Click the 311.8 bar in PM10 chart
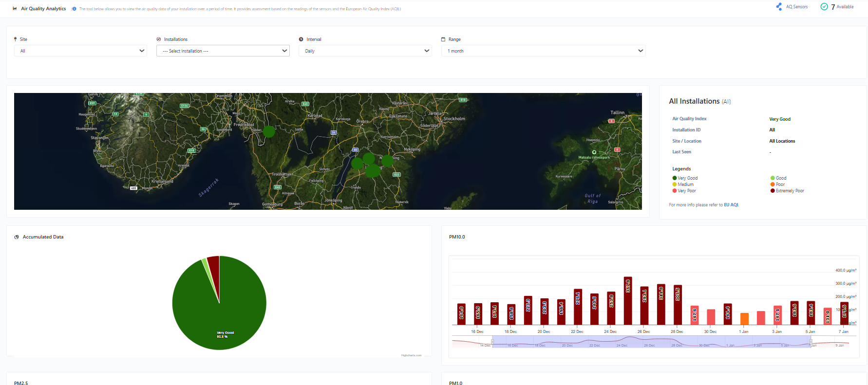 [661, 304]
